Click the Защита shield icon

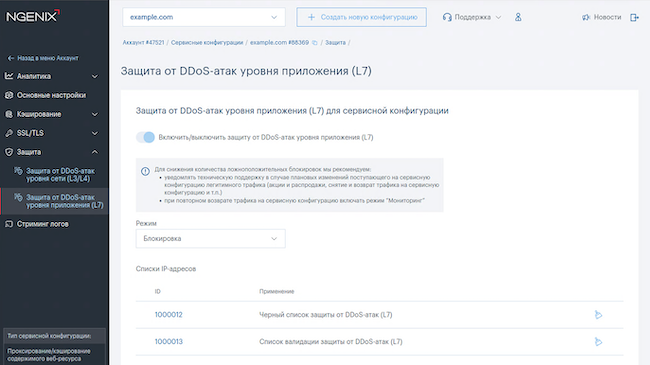point(9,152)
